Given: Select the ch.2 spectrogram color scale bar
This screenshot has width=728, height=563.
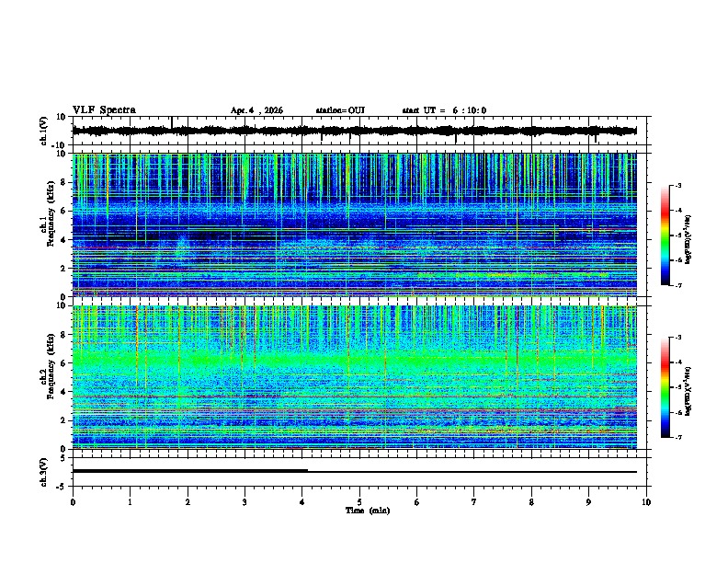Looking at the screenshot, I should click(x=665, y=387).
